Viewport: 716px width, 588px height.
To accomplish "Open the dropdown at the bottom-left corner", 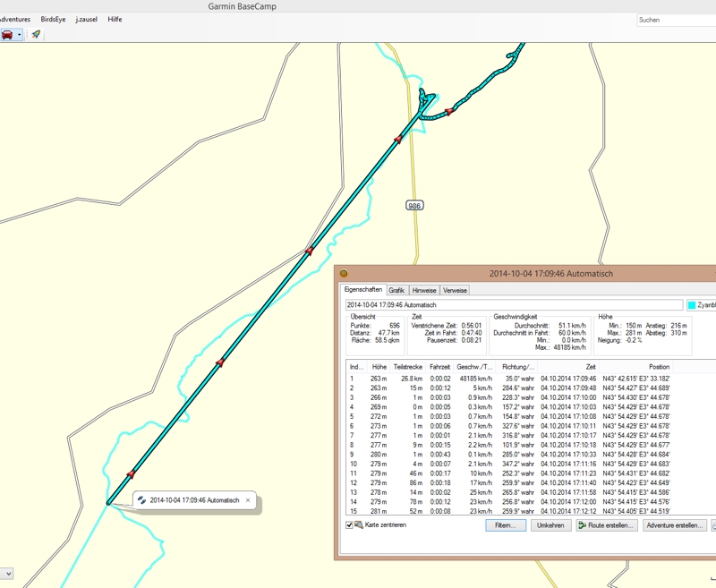I will [6, 574].
